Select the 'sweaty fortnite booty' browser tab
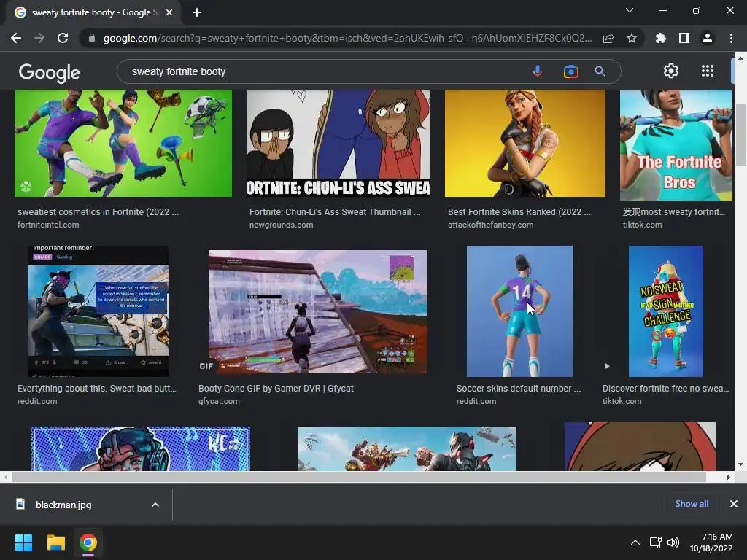The image size is (747, 560). pyautogui.click(x=93, y=12)
